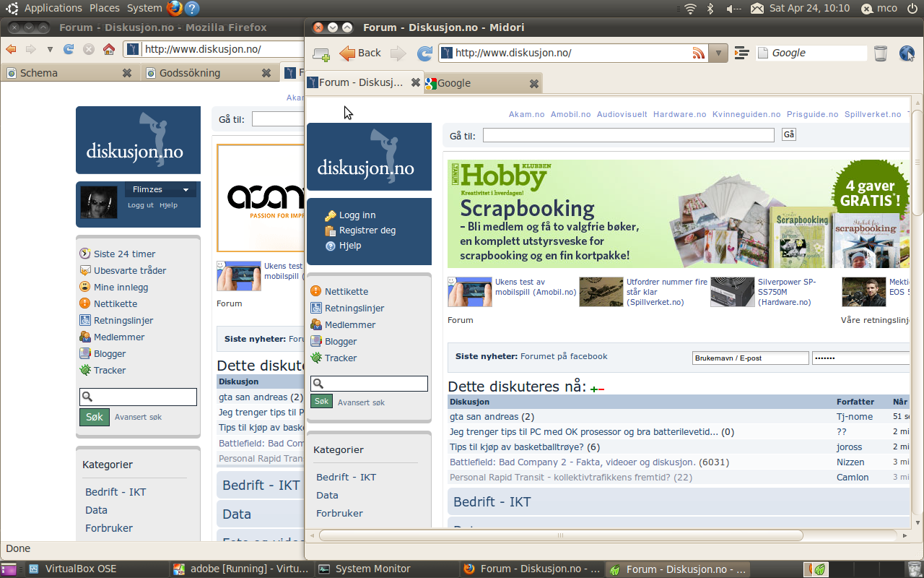This screenshot has width=924, height=578.
Task: Reload page in Midori
Action: 425,53
